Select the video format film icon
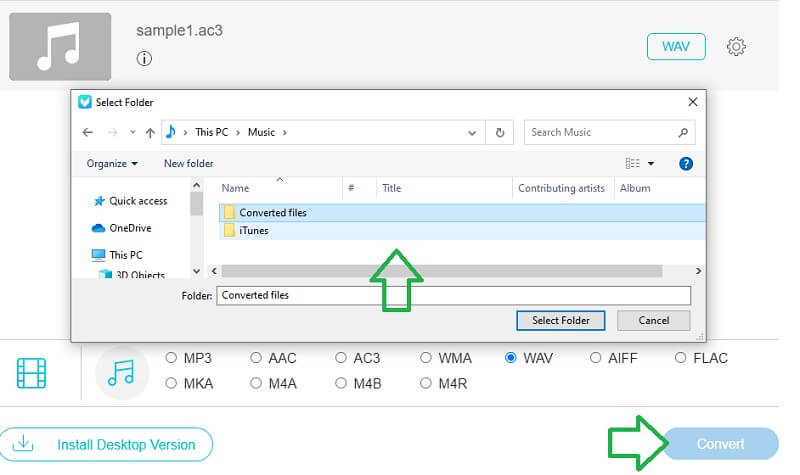800x475 pixels. coord(32,373)
